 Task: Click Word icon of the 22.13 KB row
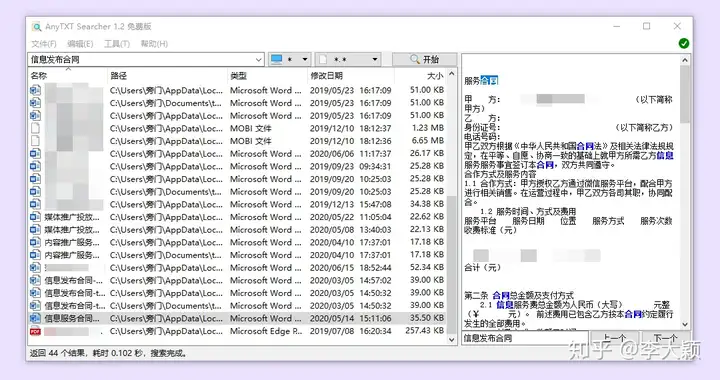[35, 229]
